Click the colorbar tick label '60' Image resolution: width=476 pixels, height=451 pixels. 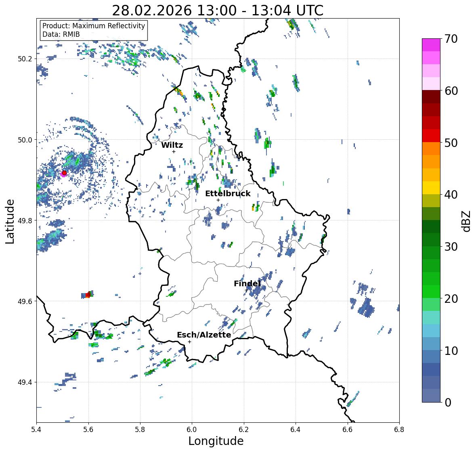click(451, 91)
